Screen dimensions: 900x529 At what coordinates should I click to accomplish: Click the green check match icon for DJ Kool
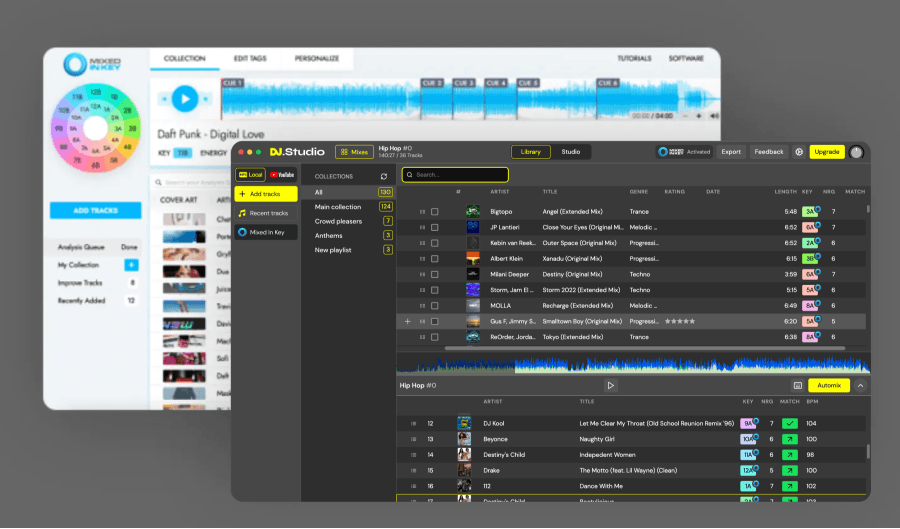point(790,423)
